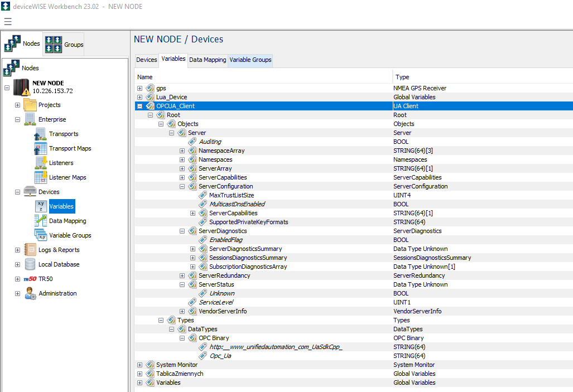573x392 pixels.
Task: Expand the Lua_Device row
Action: click(x=139, y=97)
